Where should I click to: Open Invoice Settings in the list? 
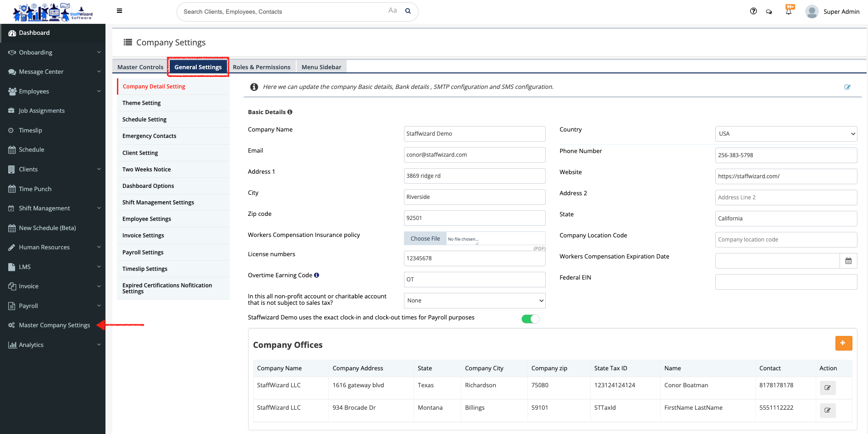click(x=173, y=236)
